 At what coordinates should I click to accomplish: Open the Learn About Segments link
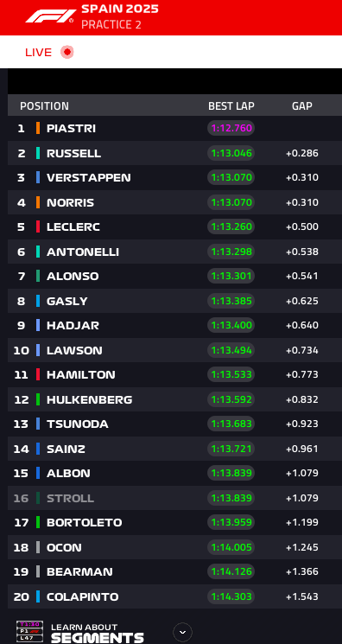(x=98, y=633)
